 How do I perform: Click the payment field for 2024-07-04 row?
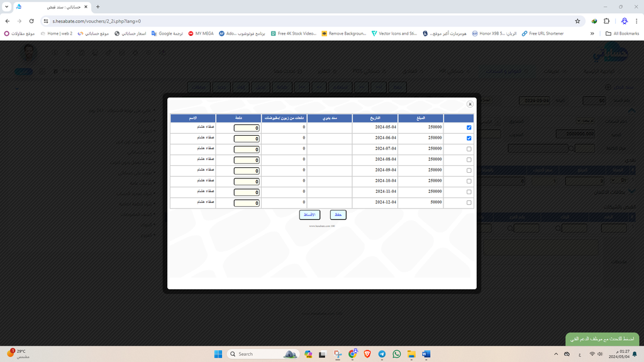[247, 150]
